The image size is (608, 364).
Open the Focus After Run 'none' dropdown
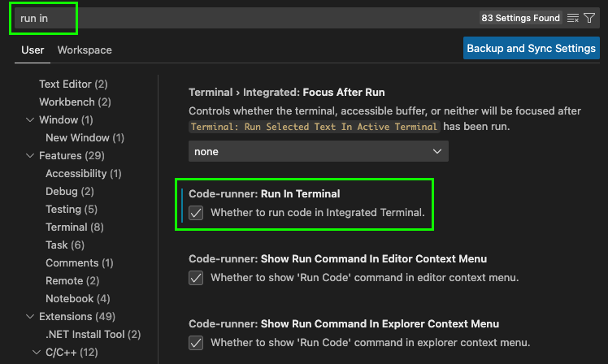319,151
